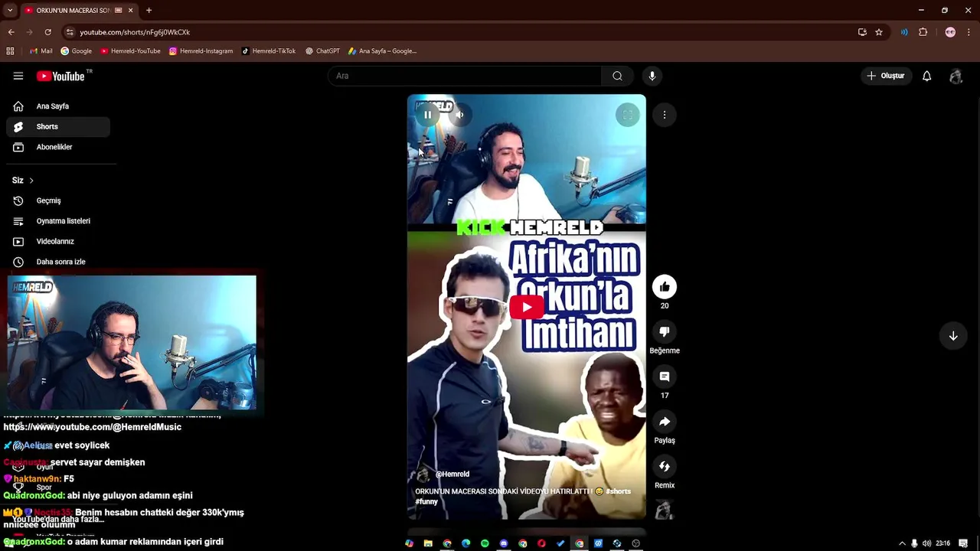Viewport: 980px width, 551px height.
Task: Open Spotify from the taskbar
Action: (485, 543)
